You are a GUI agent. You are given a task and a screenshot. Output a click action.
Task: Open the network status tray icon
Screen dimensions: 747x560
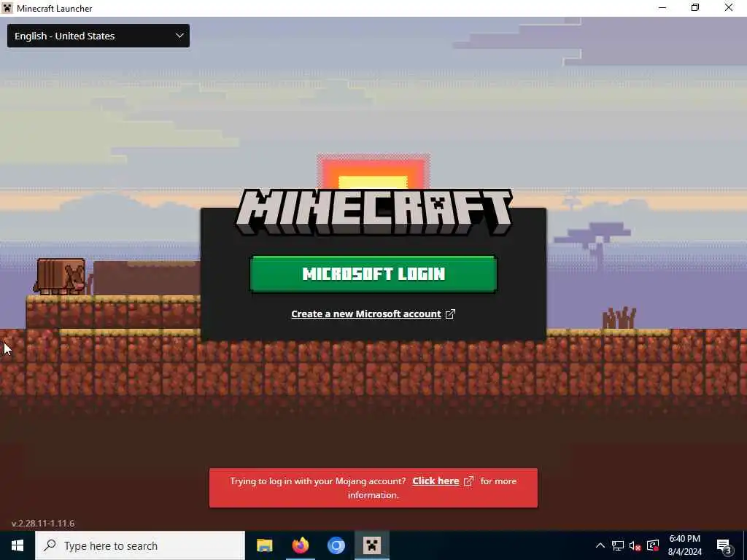[x=617, y=545]
